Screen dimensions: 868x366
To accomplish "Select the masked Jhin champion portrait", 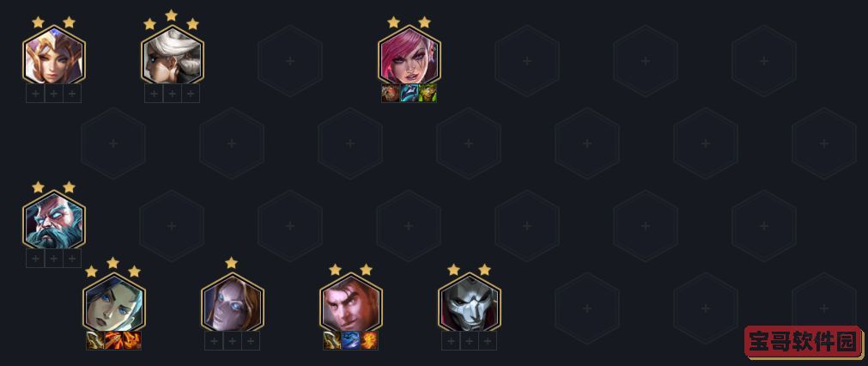I will click(469, 303).
